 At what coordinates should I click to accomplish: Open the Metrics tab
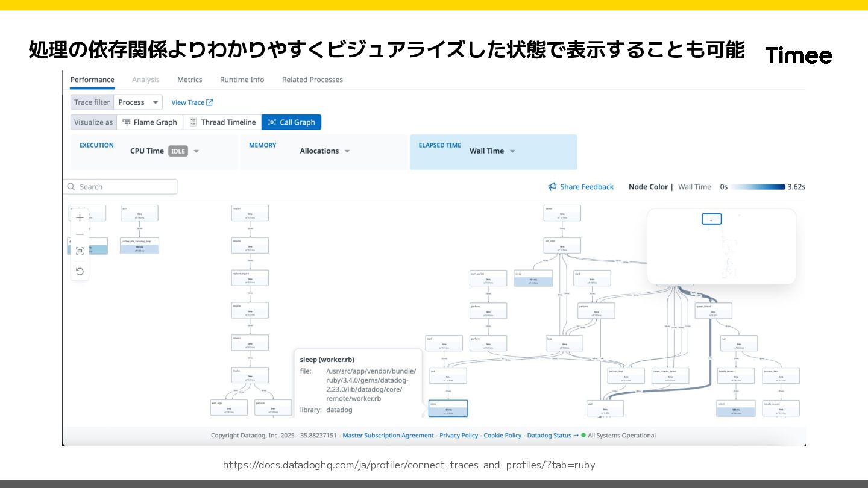pyautogui.click(x=190, y=80)
